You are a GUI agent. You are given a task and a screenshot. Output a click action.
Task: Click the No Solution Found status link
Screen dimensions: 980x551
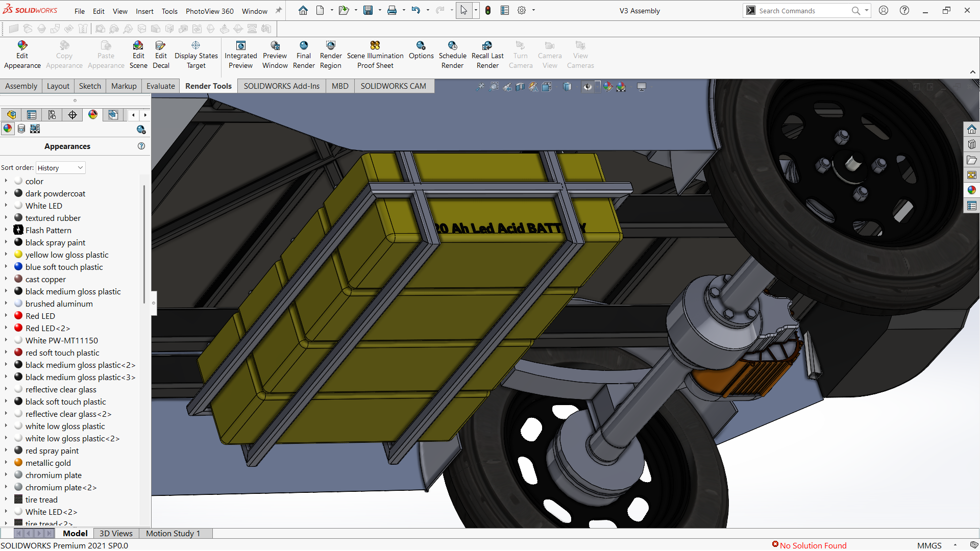(813, 545)
